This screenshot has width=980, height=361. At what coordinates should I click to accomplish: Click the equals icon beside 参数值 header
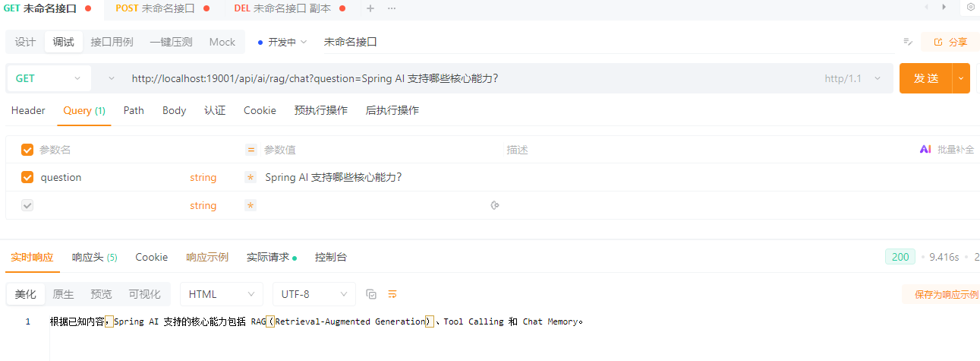point(251,150)
